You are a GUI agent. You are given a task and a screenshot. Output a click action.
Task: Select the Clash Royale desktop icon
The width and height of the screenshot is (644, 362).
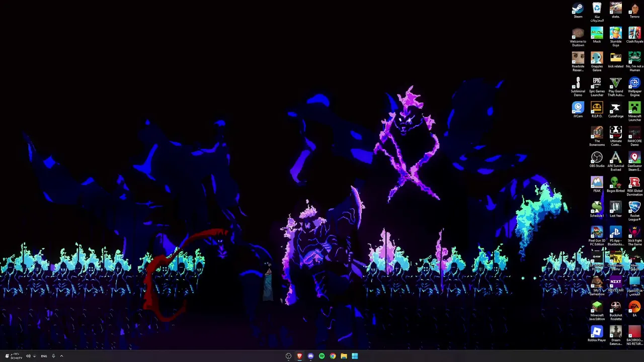tap(634, 36)
